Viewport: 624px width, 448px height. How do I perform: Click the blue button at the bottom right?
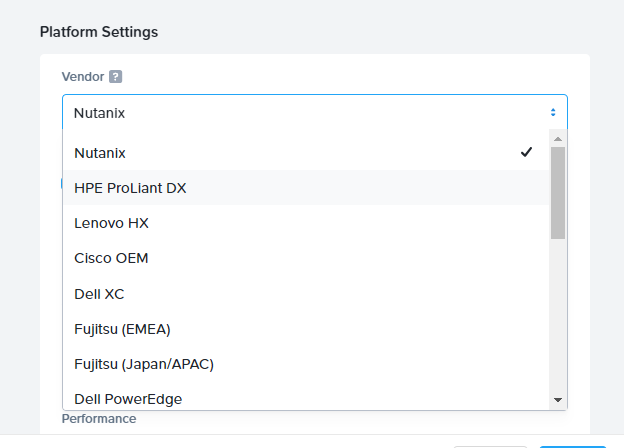(x=572, y=446)
